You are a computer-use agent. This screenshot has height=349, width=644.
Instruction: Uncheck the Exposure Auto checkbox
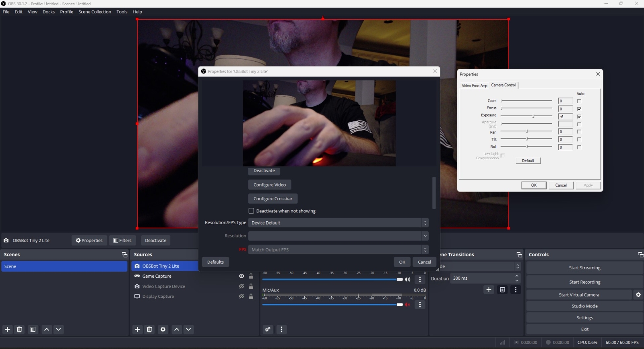point(579,116)
